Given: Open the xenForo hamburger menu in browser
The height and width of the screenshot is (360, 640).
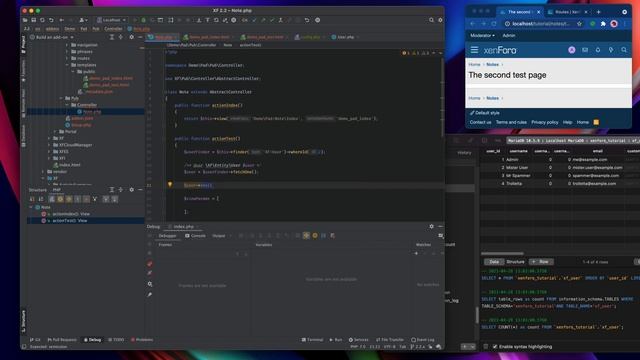Looking at the screenshot, I should (474, 50).
